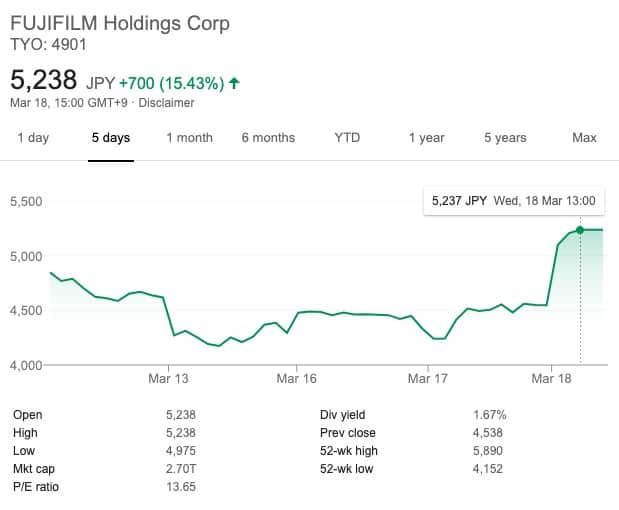Click the 52-wk high value 5,890

(487, 451)
